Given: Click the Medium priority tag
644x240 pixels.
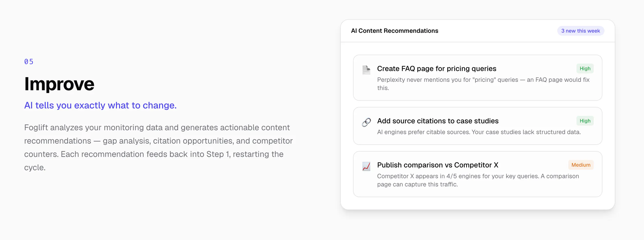Looking at the screenshot, I should [x=581, y=165].
